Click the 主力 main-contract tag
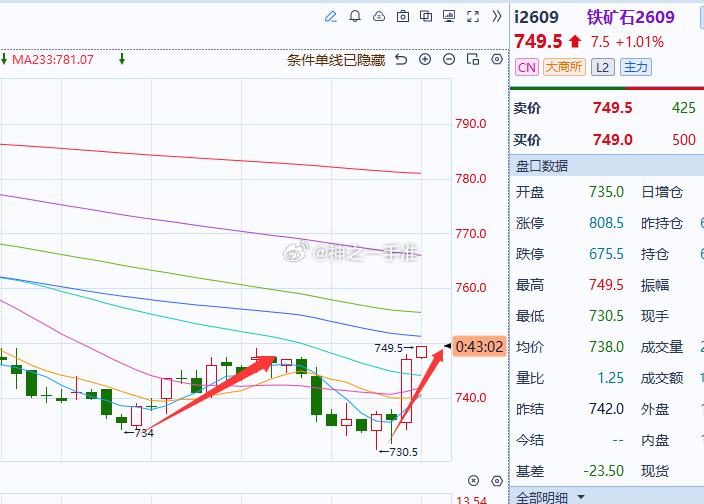 [636, 67]
